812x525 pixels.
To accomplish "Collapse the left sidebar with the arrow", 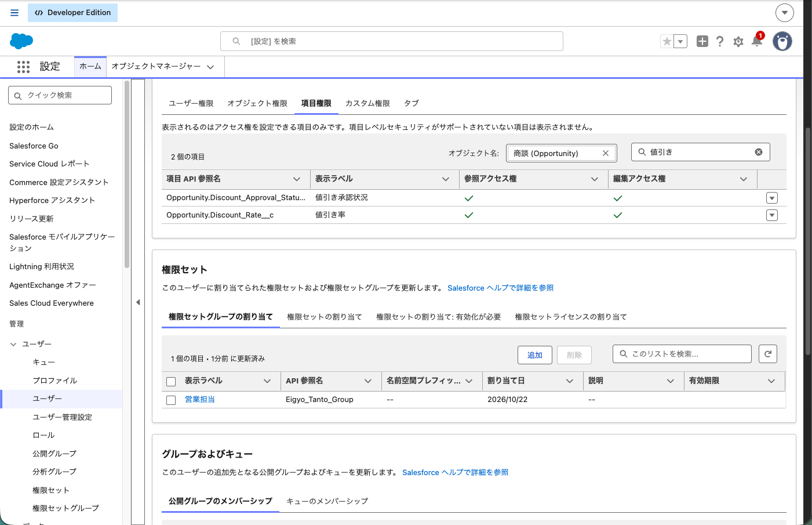I will [138, 302].
